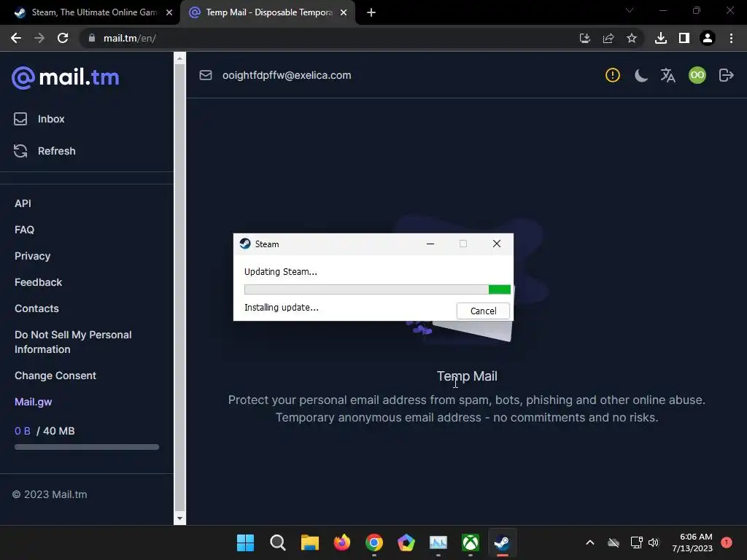This screenshot has height=560, width=747.
Task: Bookmark this page with star
Action: click(x=632, y=38)
